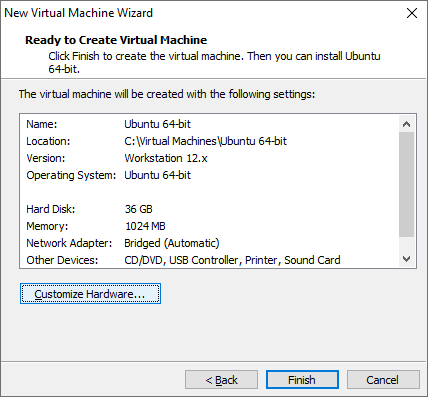428x397 pixels.
Task: Click the settings list scroll-up arrow
Action: [406, 124]
